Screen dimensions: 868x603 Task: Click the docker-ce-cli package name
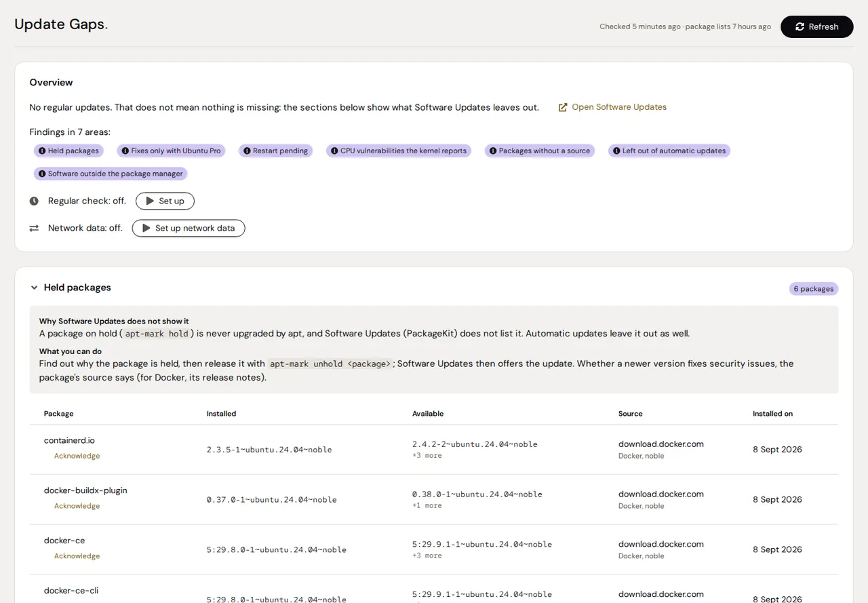71,591
